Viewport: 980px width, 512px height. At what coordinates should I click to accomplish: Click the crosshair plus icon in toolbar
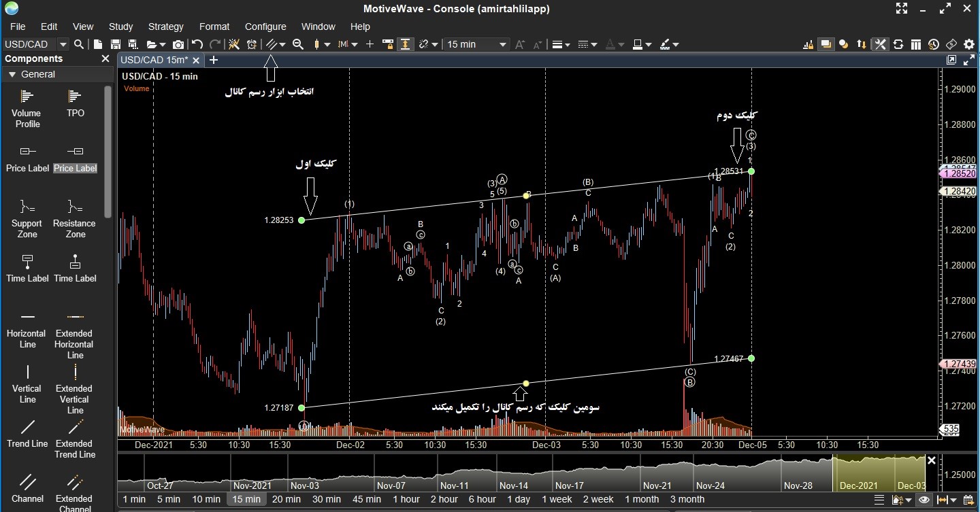point(370,44)
